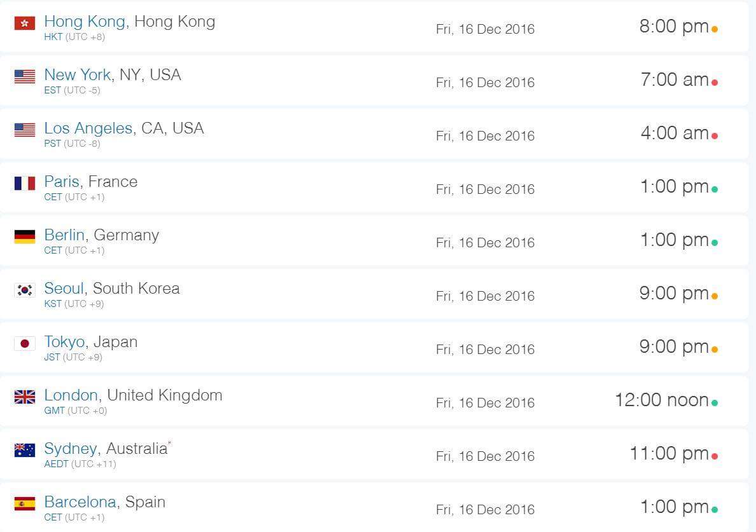The image size is (756, 532).
Task: Click the France flag icon
Action: point(25,183)
